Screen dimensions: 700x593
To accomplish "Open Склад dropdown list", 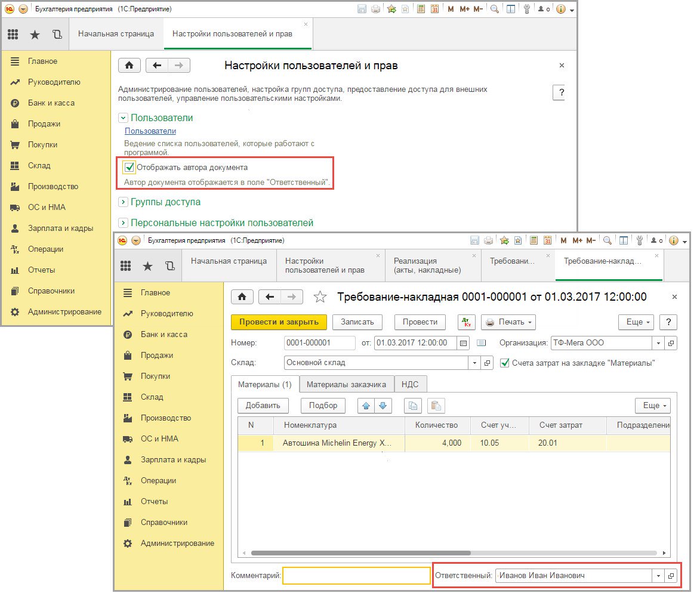I will [474, 363].
